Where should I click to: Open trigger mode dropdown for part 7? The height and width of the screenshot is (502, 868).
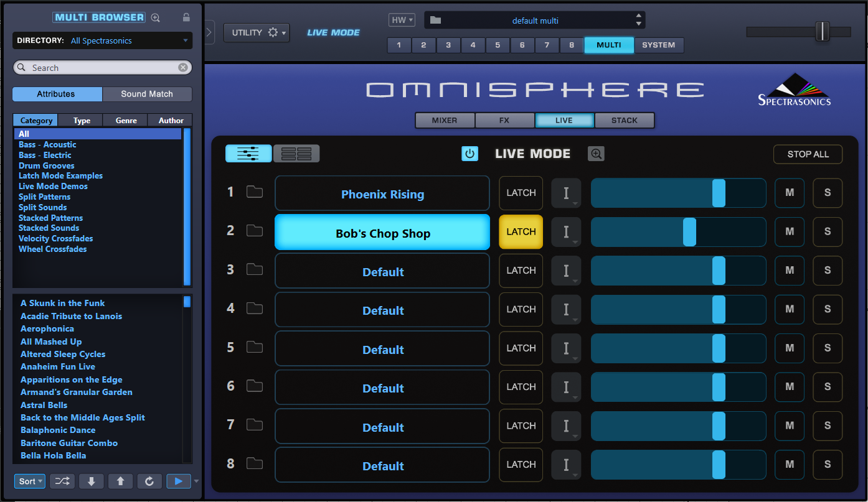(x=566, y=426)
